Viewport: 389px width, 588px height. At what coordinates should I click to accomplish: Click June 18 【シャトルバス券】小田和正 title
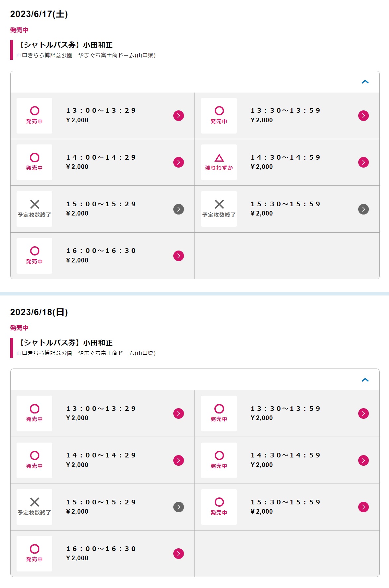(x=65, y=343)
